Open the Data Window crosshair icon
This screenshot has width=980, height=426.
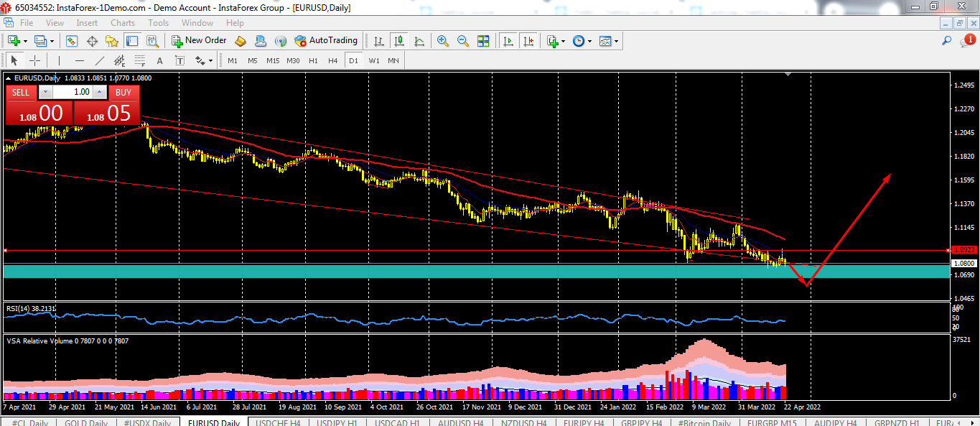[92, 41]
